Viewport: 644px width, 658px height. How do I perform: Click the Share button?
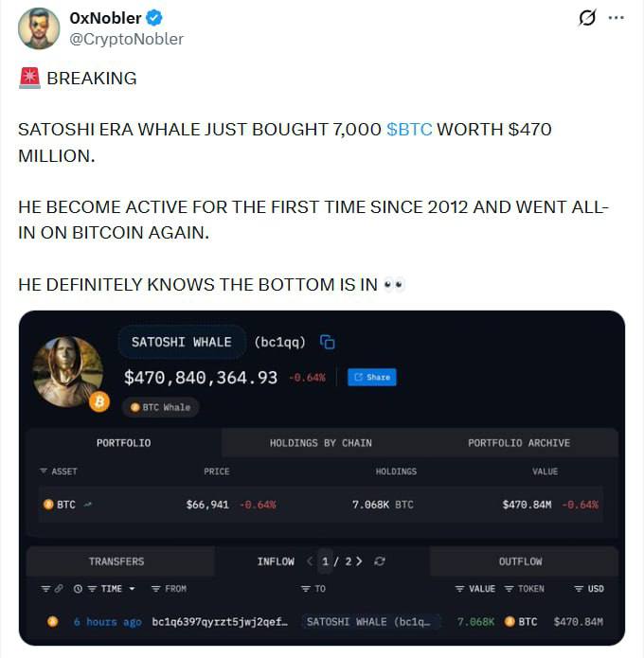371,377
